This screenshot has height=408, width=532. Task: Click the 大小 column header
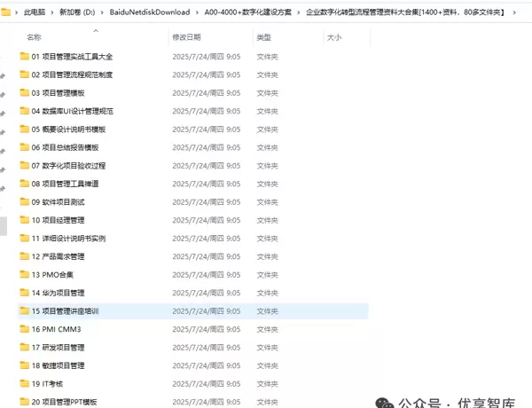coord(333,37)
